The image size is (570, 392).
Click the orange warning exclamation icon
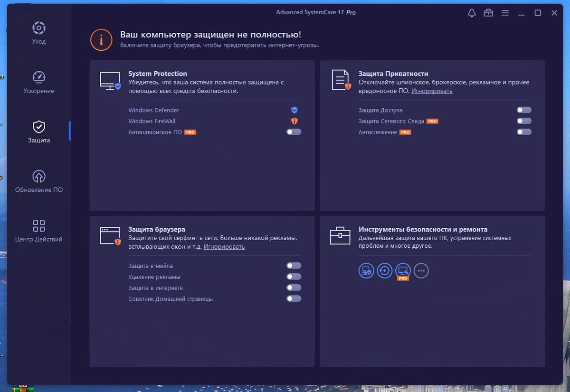pos(101,39)
